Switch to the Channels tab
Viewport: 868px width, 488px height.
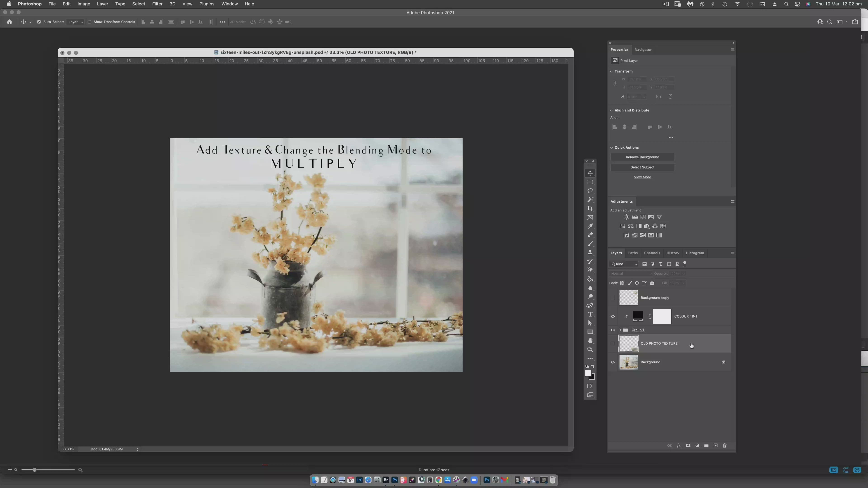click(x=652, y=253)
